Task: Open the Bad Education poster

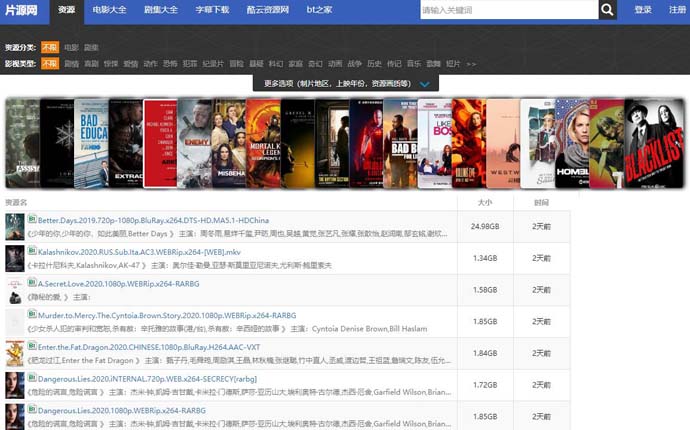Action: [91, 143]
